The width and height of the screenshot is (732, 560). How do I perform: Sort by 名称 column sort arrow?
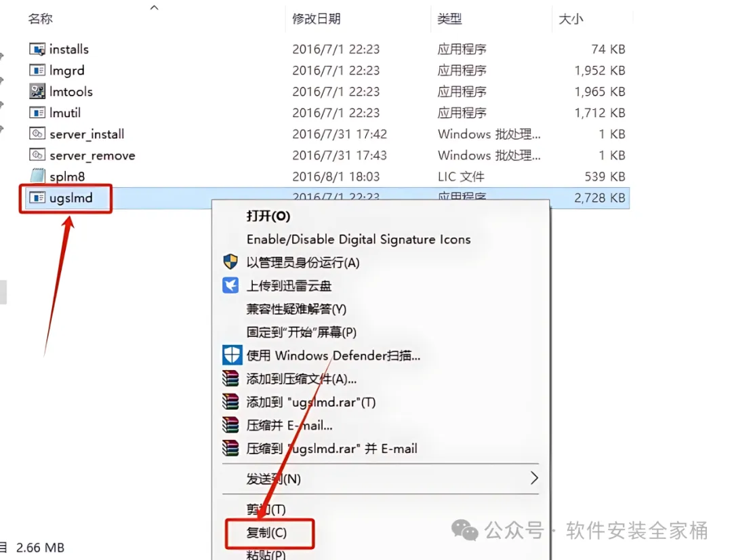pos(155,7)
